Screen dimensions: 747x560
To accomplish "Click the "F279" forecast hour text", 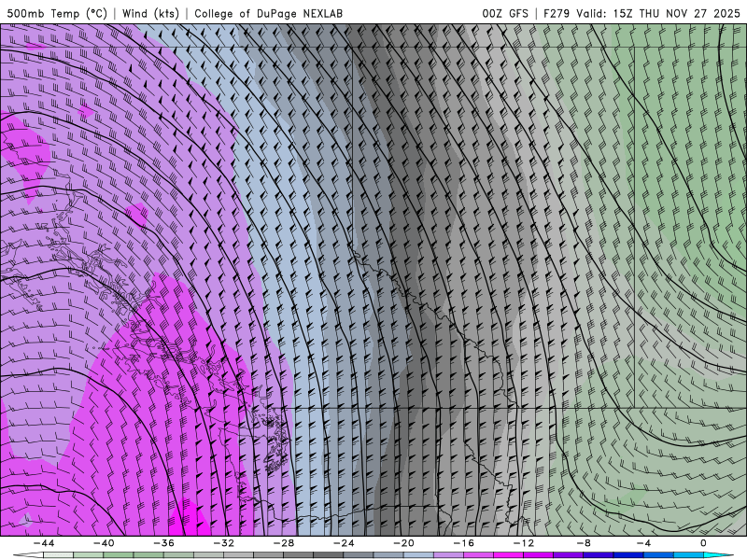I will coord(557,13).
